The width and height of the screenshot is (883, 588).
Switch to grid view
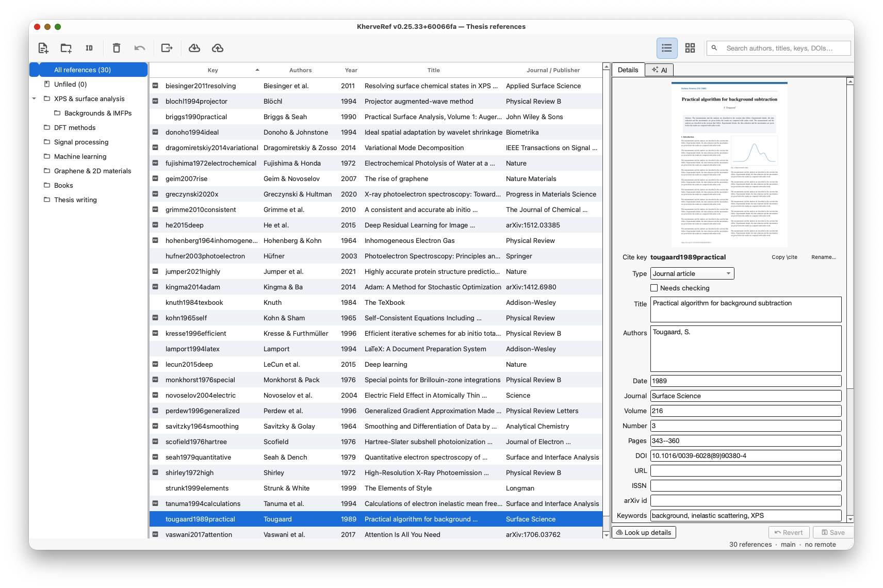tap(690, 48)
